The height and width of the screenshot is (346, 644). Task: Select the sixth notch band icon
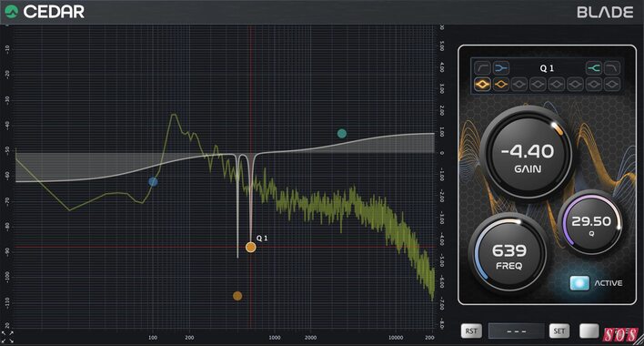[575, 85]
